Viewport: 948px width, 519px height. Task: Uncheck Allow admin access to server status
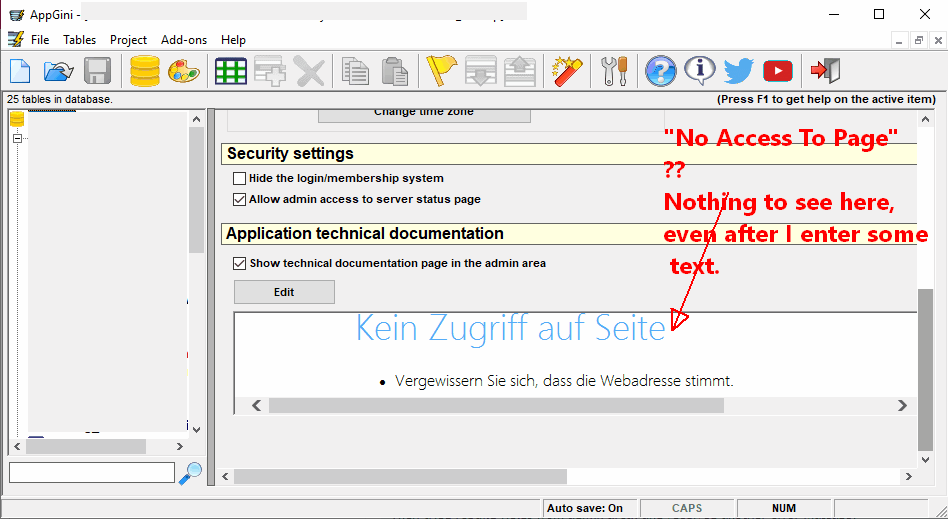239,200
